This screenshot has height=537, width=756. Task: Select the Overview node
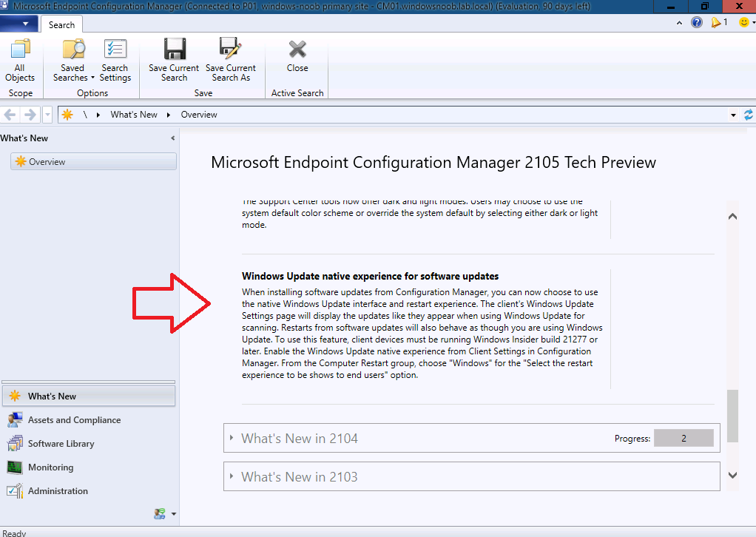click(93, 161)
